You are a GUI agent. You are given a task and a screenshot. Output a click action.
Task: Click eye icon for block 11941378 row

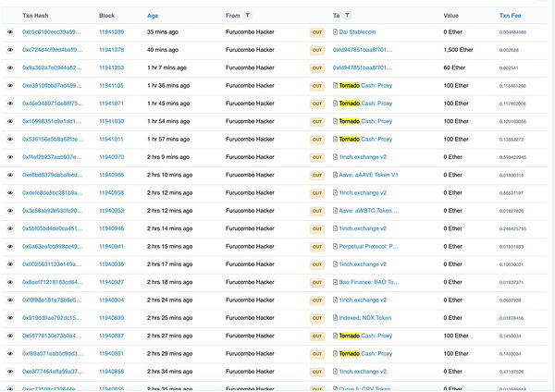tap(10, 50)
